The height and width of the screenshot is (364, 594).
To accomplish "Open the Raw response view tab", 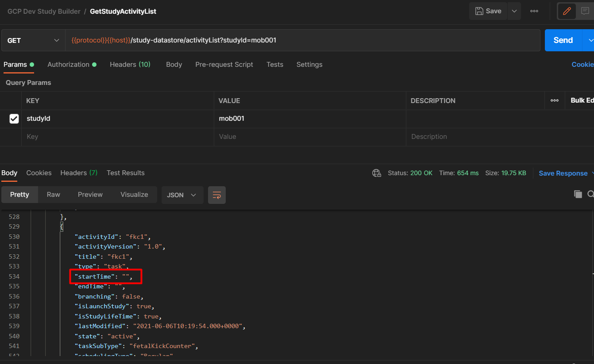I will (x=53, y=194).
